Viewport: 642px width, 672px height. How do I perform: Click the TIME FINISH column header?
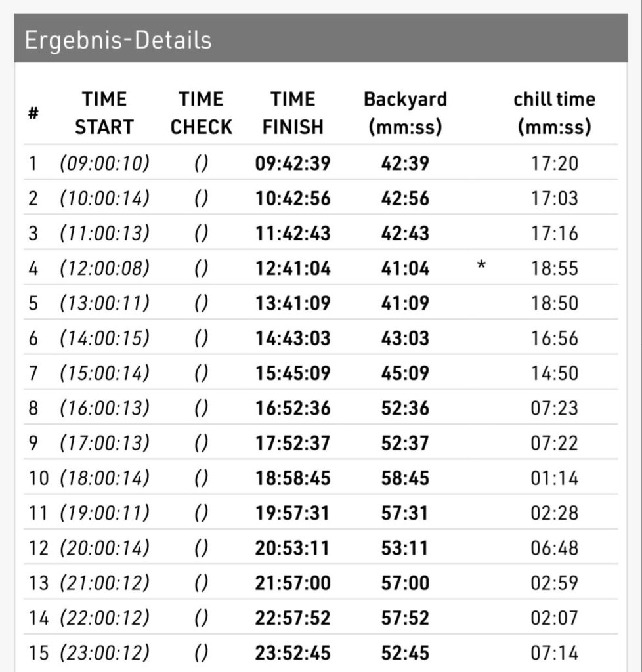[x=293, y=113]
